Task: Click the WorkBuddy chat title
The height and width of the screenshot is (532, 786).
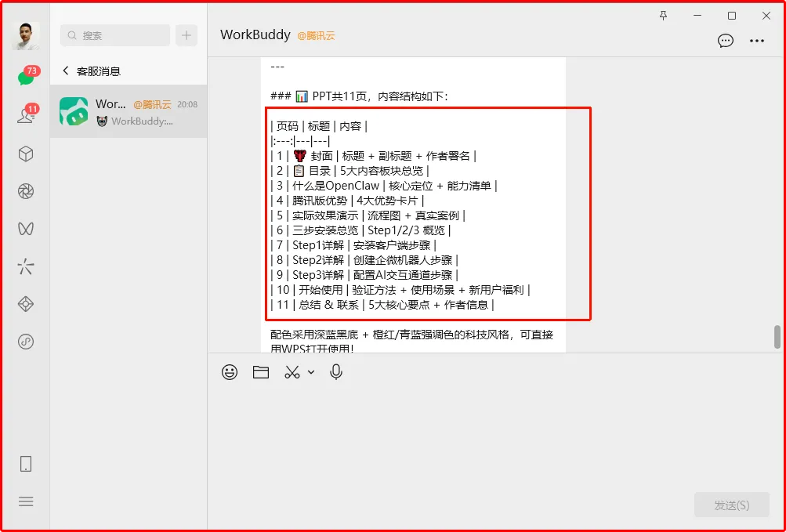Action: coord(255,34)
